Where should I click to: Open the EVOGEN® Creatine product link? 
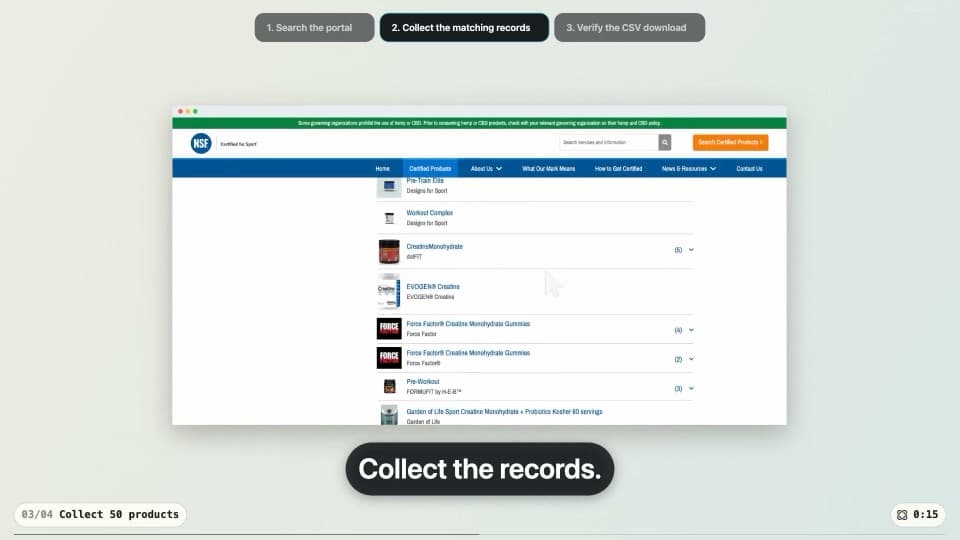coord(433,287)
